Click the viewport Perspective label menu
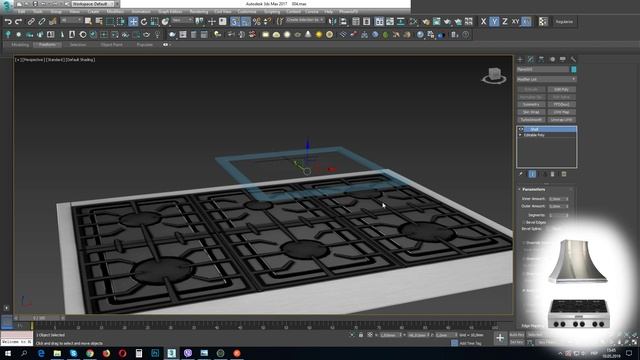This screenshot has height=360, width=640. coord(33,60)
